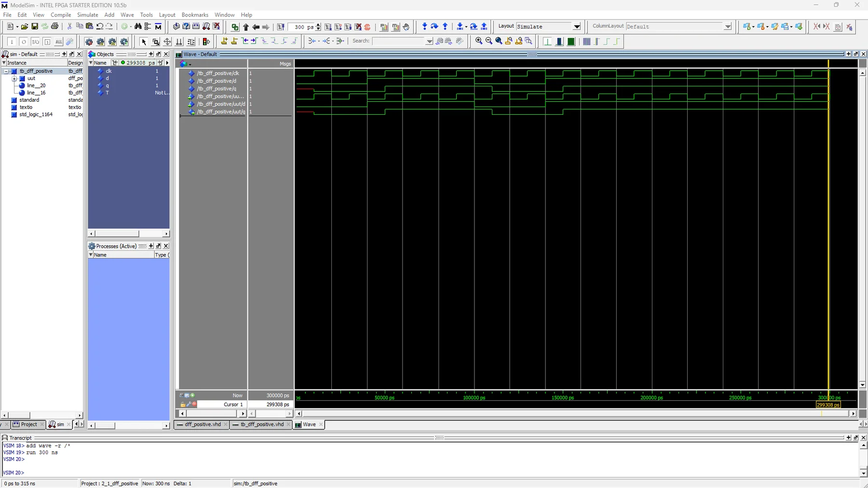Click the Find Previous Transition icon
Screen dimensions: 868x488
[245, 41]
